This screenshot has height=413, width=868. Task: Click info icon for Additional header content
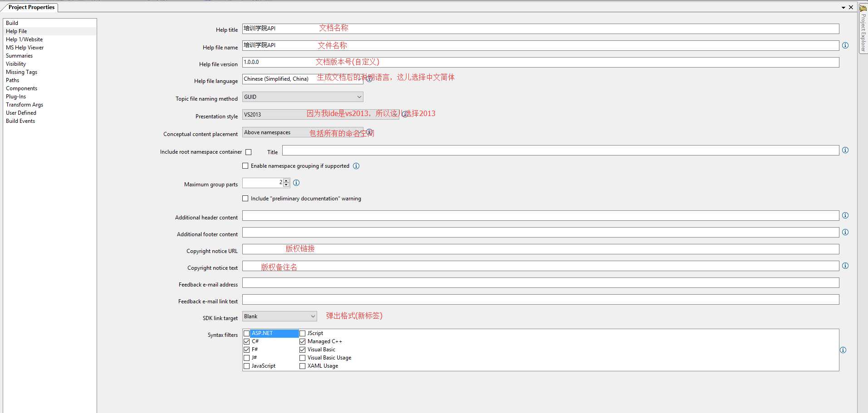tap(845, 215)
